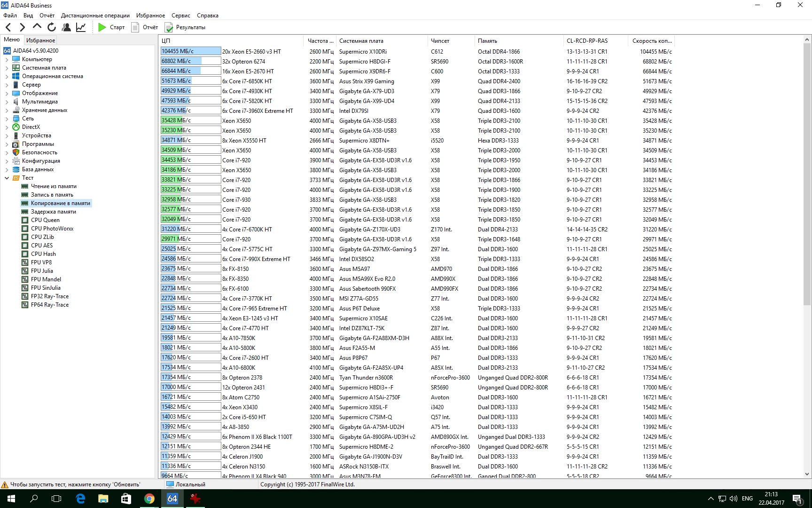Open Microsoft Edge from the taskbar
This screenshot has width=812, height=508.
point(80,499)
